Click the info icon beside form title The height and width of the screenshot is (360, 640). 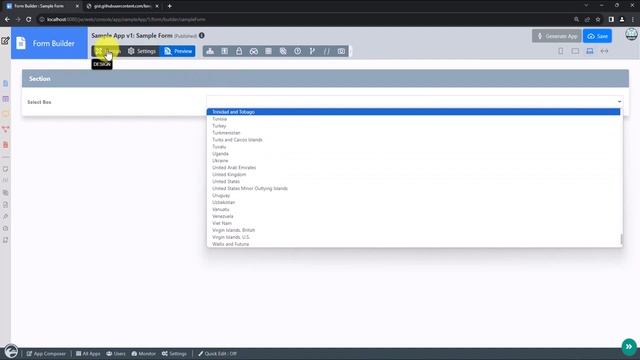click(202, 36)
